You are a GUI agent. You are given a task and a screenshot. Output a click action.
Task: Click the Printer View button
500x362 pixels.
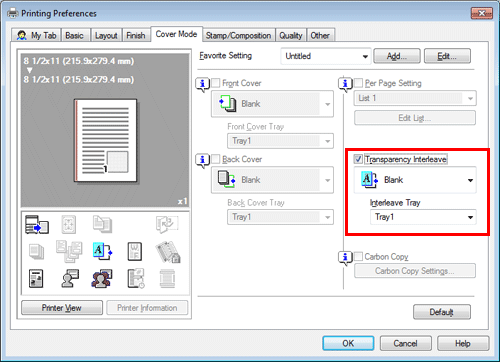(x=62, y=308)
